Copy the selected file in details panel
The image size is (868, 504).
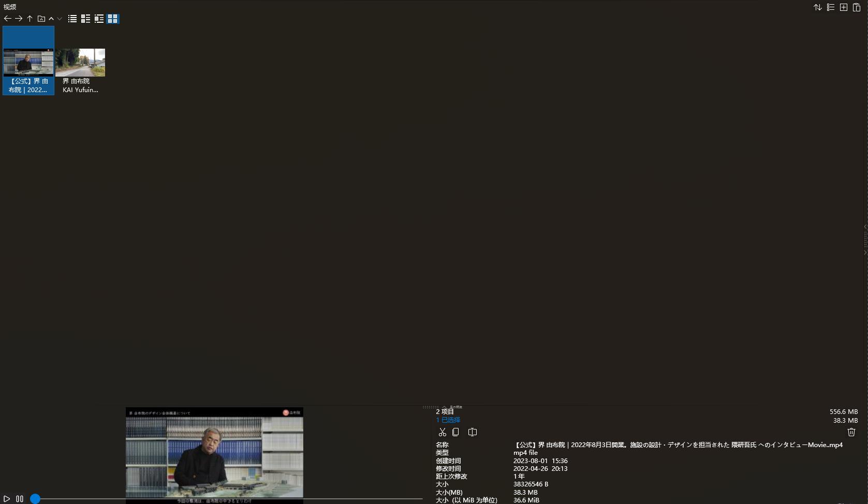click(x=455, y=432)
